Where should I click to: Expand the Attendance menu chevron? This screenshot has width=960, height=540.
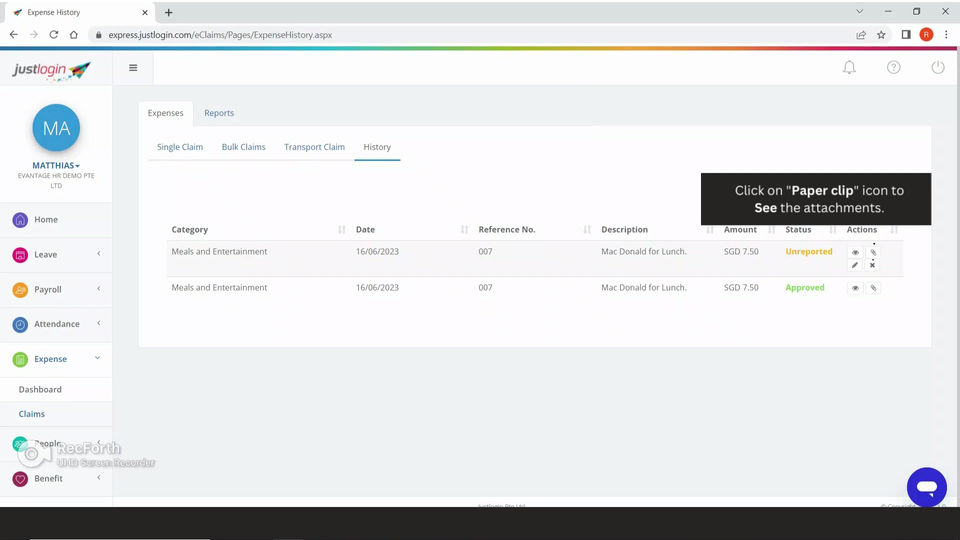[99, 323]
